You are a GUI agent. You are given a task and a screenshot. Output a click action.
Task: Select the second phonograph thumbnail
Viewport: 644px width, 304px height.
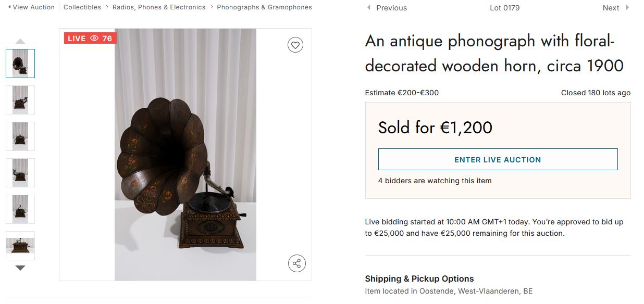(20, 100)
